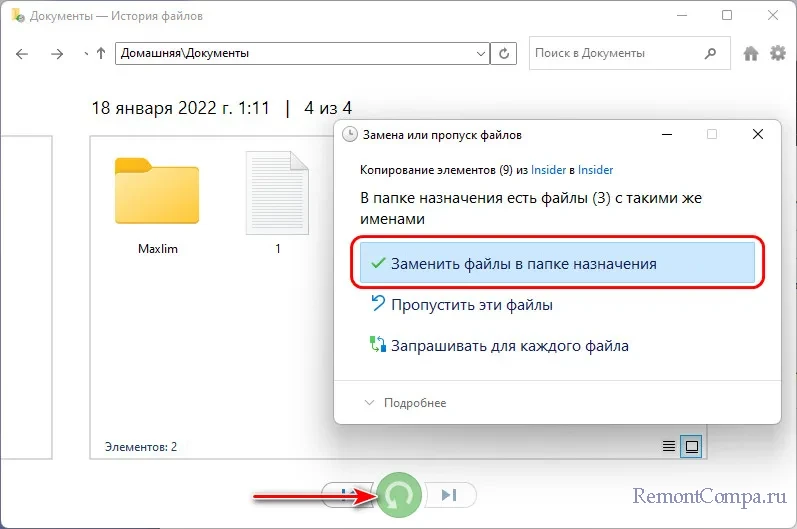797x529 pixels.
Task: Click the green Restore button
Action: click(399, 495)
